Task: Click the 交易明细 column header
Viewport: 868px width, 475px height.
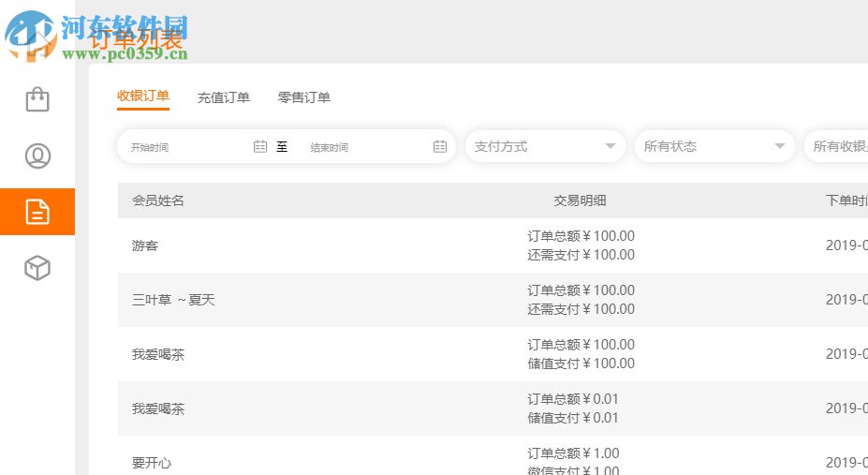Action: (581, 200)
